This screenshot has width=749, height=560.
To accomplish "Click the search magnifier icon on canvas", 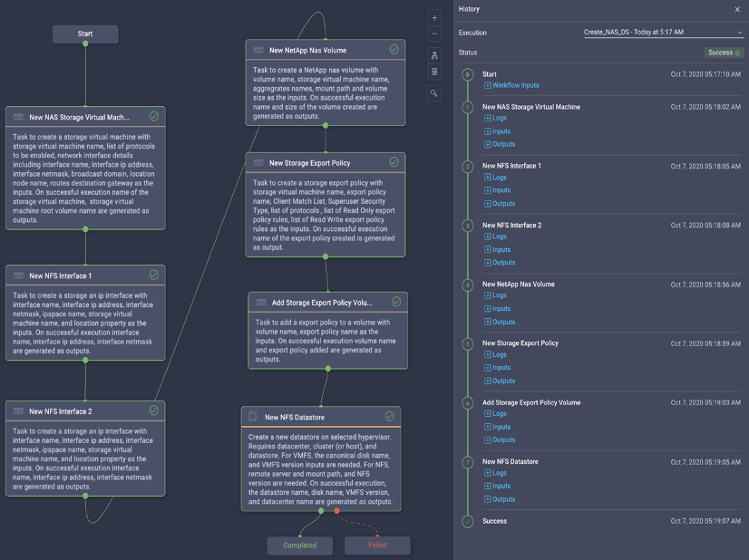I will pyautogui.click(x=433, y=93).
